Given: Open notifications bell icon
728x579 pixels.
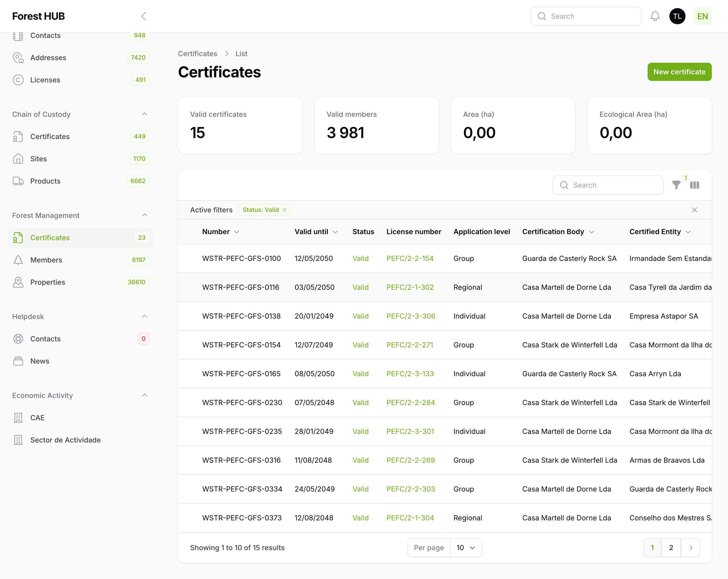Looking at the screenshot, I should (x=655, y=16).
